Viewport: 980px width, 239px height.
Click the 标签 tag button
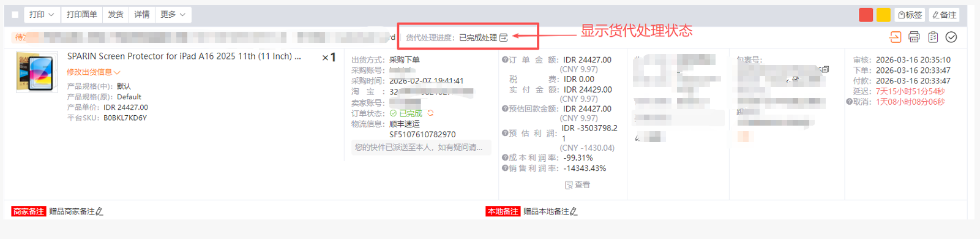(910, 15)
